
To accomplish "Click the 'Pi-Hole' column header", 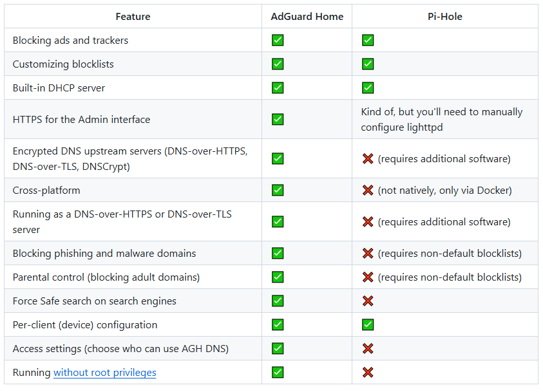I will (x=445, y=17).
